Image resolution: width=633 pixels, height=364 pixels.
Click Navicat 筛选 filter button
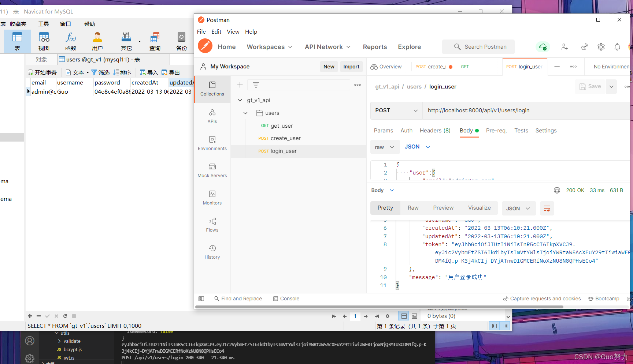[100, 72]
